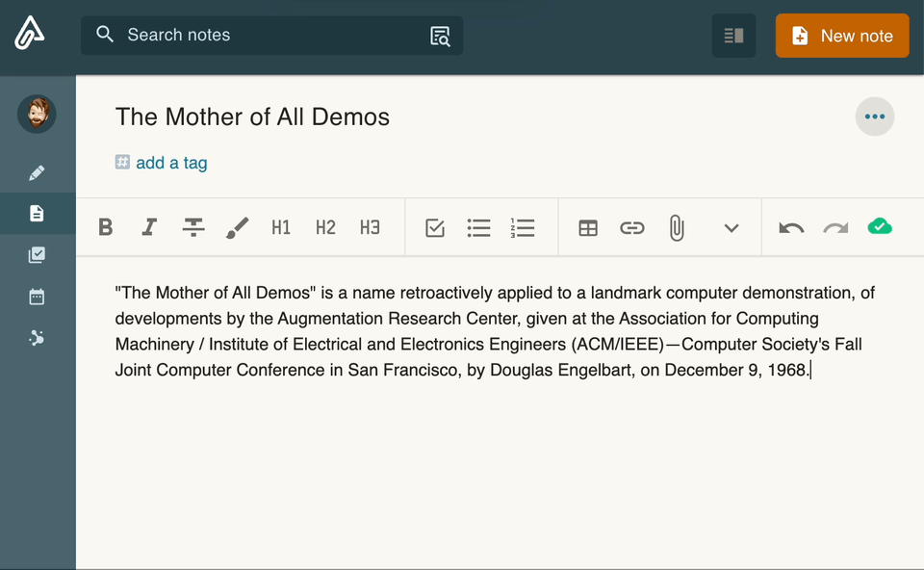The width and height of the screenshot is (924, 570).
Task: Toggle bold formatting
Action: click(x=106, y=227)
